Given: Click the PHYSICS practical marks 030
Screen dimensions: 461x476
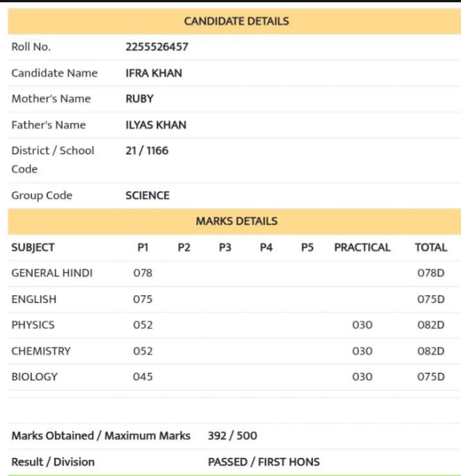Looking at the screenshot, I should point(362,325).
